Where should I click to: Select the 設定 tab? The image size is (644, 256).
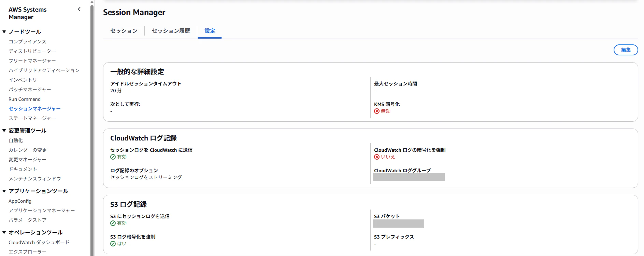click(x=210, y=31)
